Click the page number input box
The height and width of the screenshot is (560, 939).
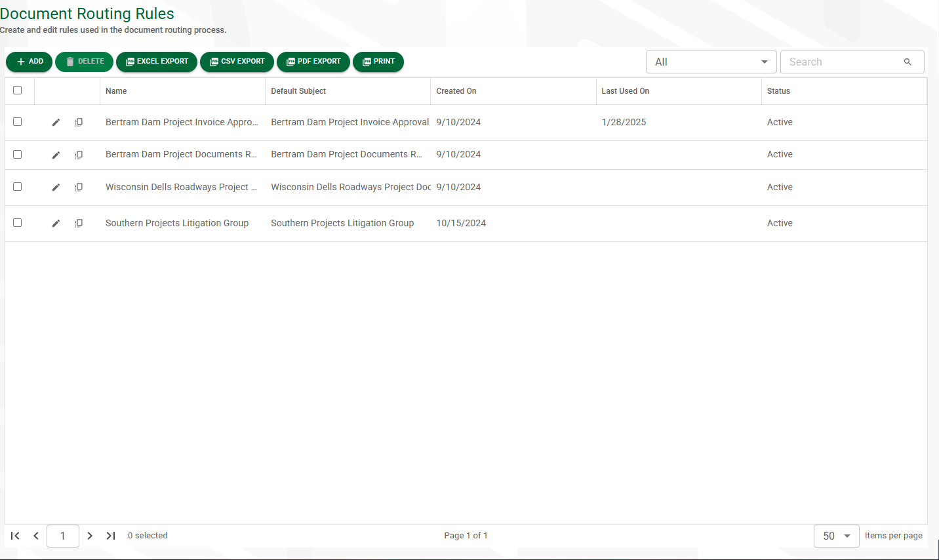(63, 536)
